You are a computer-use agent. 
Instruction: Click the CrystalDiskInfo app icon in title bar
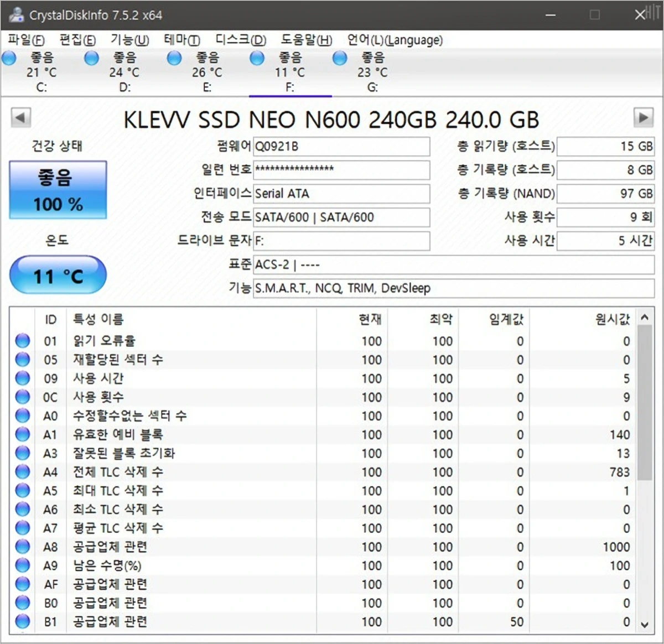click(x=17, y=15)
